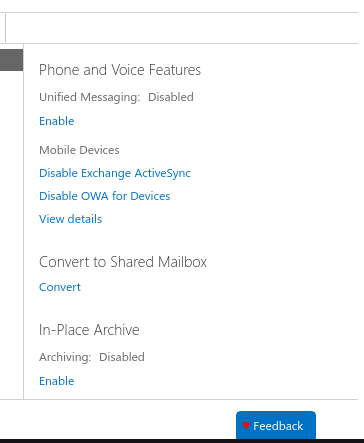Viewport: 364px width, 443px height.
Task: Disable Exchange ActiveSync
Action: click(115, 173)
